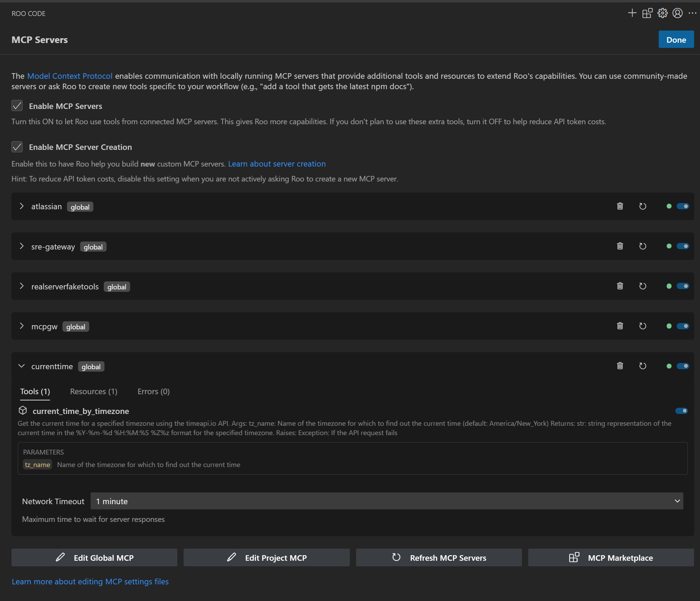Open the account profile icon
The width and height of the screenshot is (700, 601).
pos(677,13)
